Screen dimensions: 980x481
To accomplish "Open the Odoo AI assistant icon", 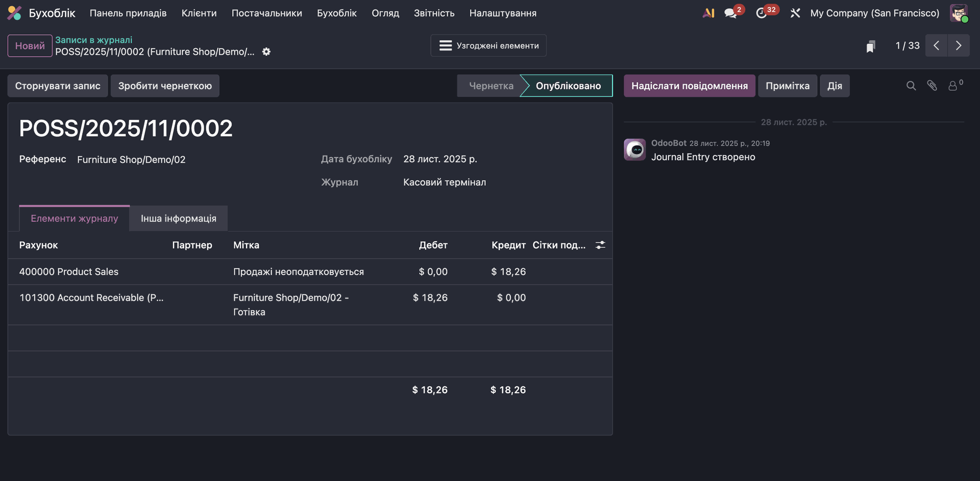I will coord(708,13).
